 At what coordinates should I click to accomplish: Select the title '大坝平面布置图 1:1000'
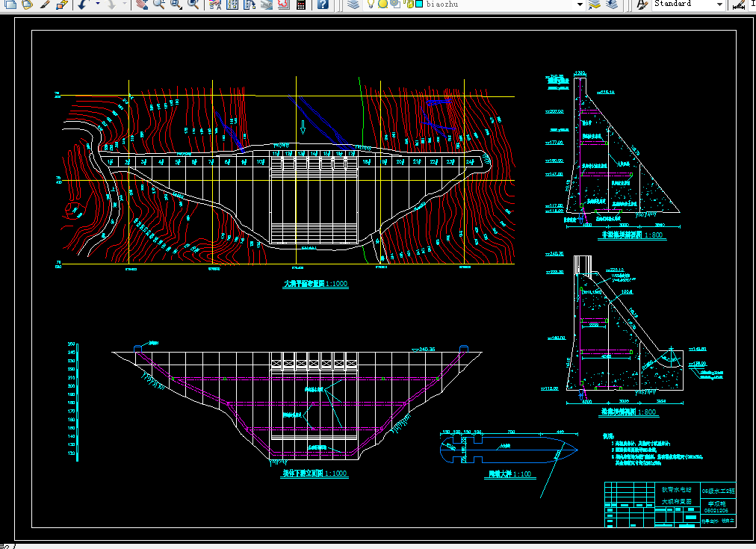pos(315,284)
